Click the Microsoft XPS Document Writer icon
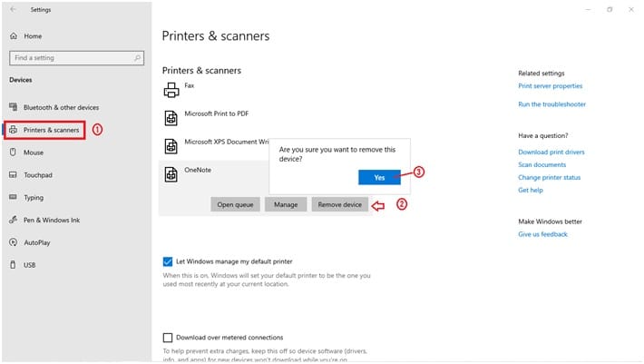 [x=171, y=146]
